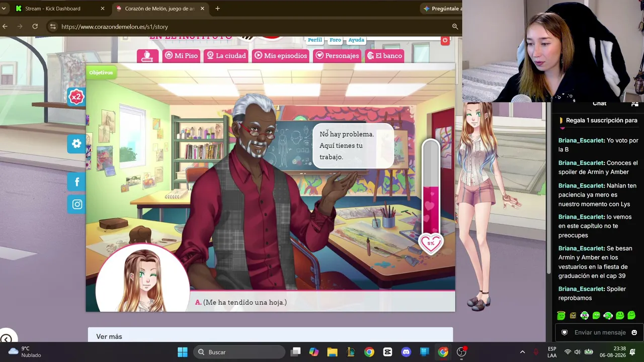
Task: Show the Objetivos panel
Action: pyautogui.click(x=101, y=72)
